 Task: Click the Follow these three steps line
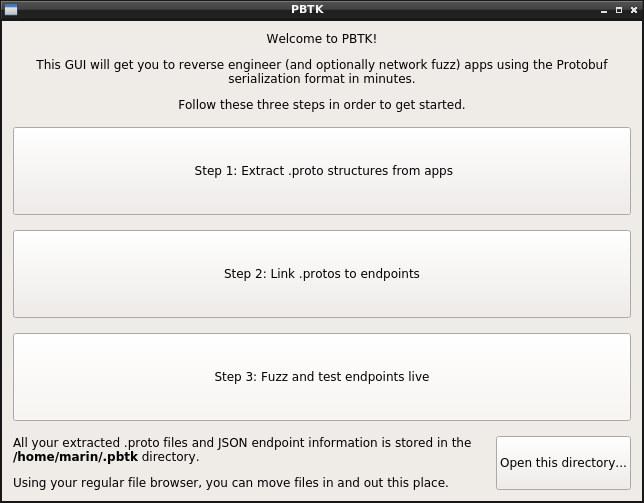(x=322, y=105)
